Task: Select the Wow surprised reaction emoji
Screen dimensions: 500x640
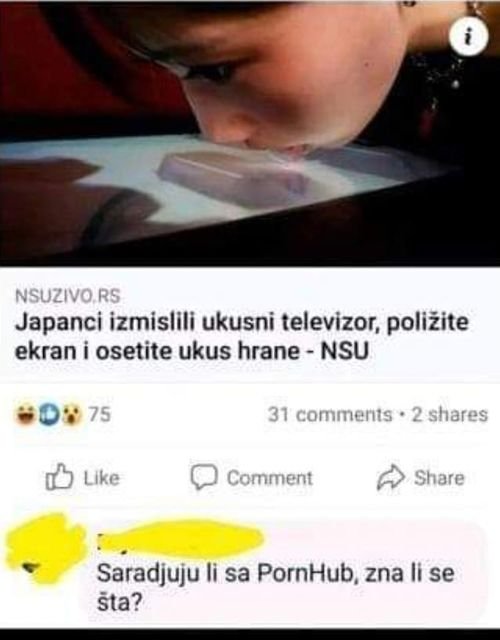Action: tap(72, 415)
